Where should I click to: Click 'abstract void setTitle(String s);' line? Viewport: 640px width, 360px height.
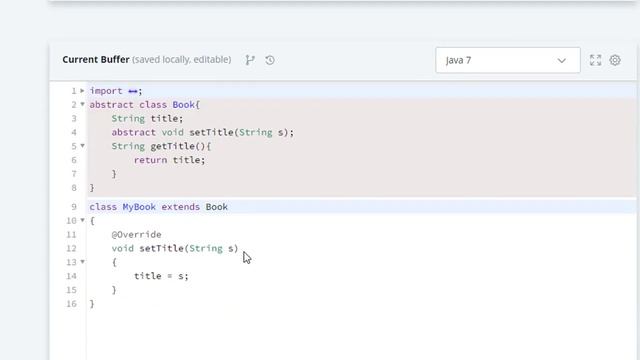click(202, 132)
